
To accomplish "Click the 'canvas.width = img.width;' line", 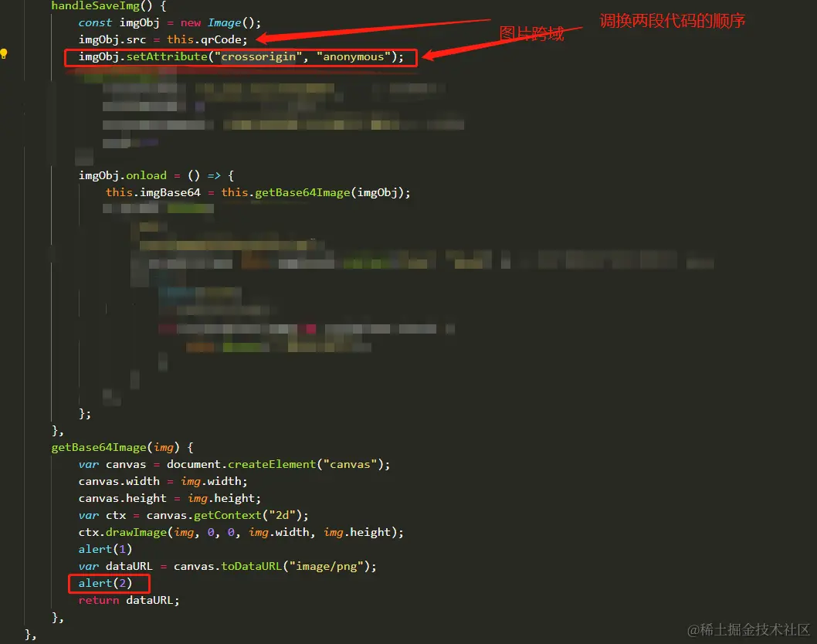I will (163, 481).
